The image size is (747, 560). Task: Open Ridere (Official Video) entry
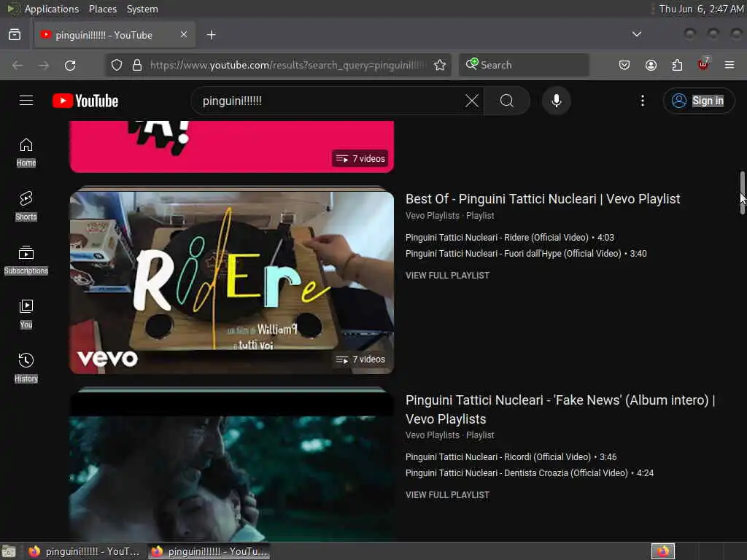510,237
